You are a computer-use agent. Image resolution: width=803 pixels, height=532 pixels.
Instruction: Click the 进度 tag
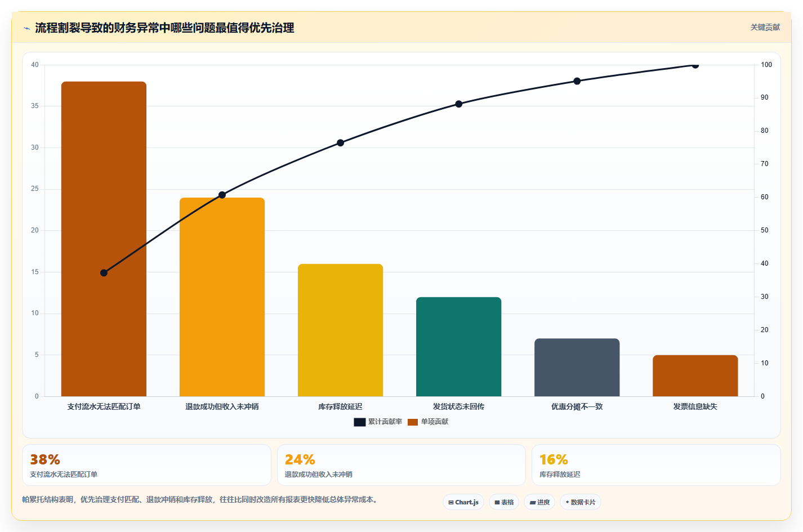pyautogui.click(x=539, y=502)
